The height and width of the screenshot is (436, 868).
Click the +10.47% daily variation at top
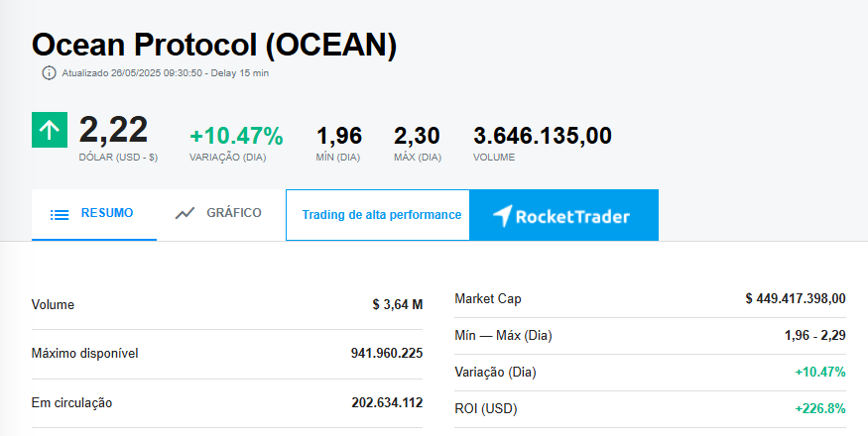pos(236,136)
